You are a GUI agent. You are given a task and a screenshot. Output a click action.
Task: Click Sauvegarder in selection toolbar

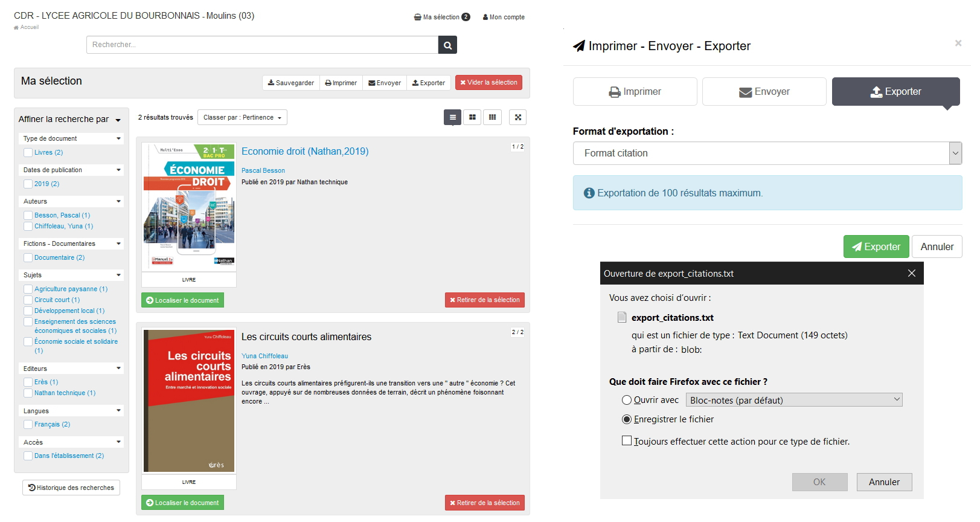point(291,83)
